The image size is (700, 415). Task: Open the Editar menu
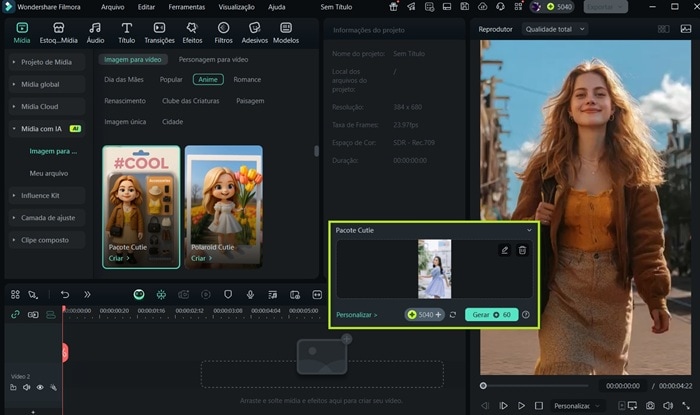click(x=146, y=7)
